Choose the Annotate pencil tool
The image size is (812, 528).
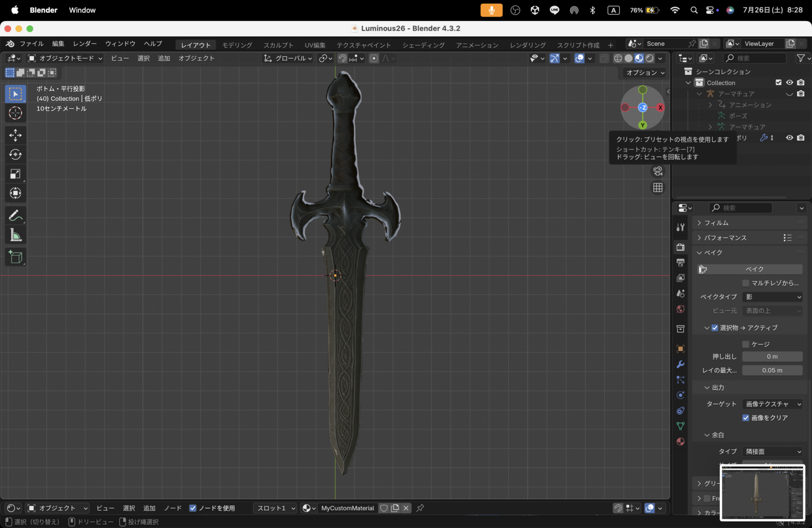click(15, 216)
